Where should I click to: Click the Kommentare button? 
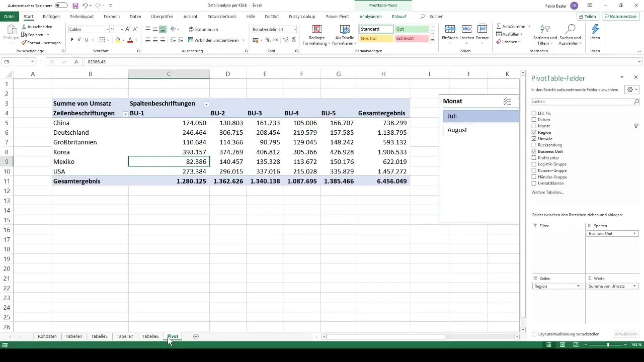[620, 17]
